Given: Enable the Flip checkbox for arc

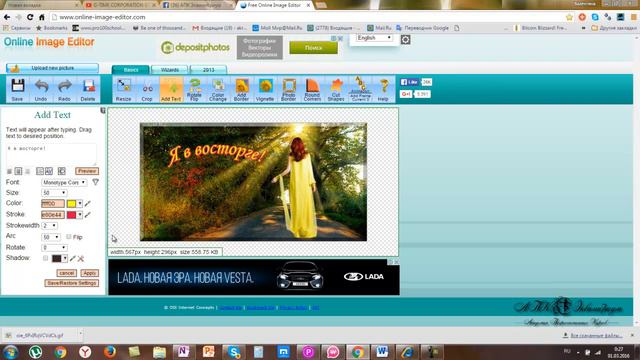Looking at the screenshot, I should coord(69,237).
